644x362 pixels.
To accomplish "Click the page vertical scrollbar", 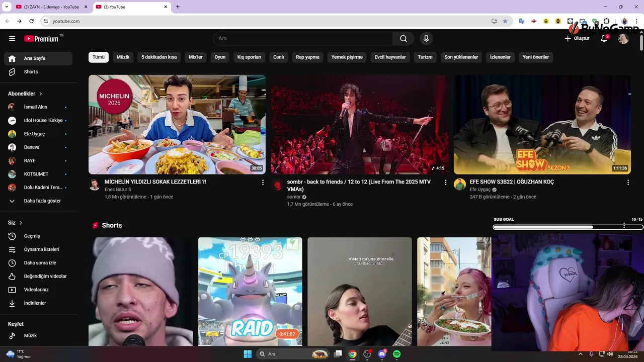I will point(641,43).
